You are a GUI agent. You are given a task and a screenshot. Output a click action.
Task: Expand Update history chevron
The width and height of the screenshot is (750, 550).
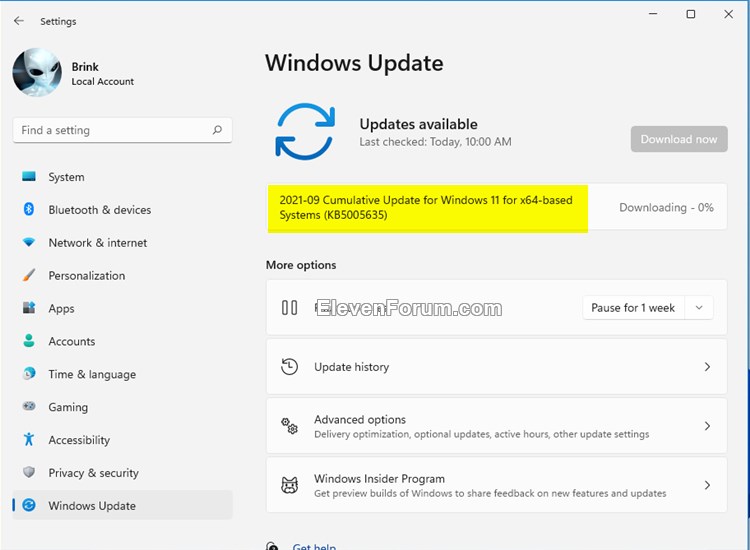point(707,367)
